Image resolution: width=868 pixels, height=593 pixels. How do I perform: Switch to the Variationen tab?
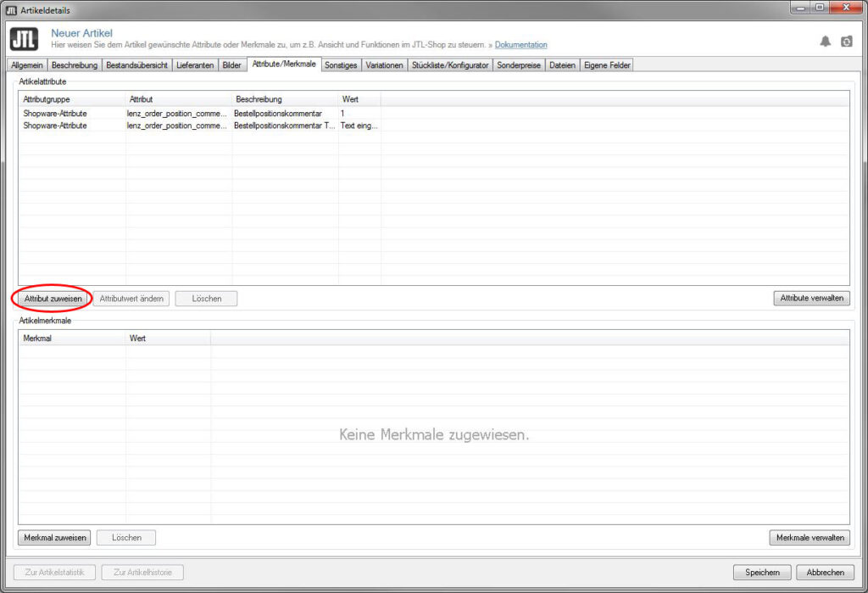(x=385, y=65)
